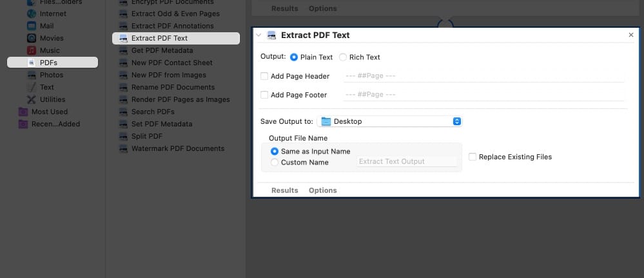Enable Add Page Footer checkbox
The height and width of the screenshot is (278, 644).
point(264,95)
